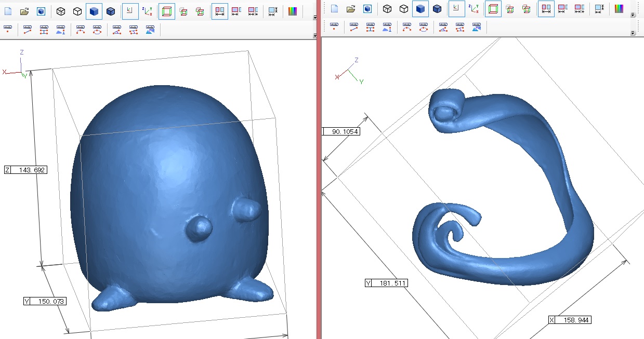Click X dimension value 158.944

coord(577,319)
